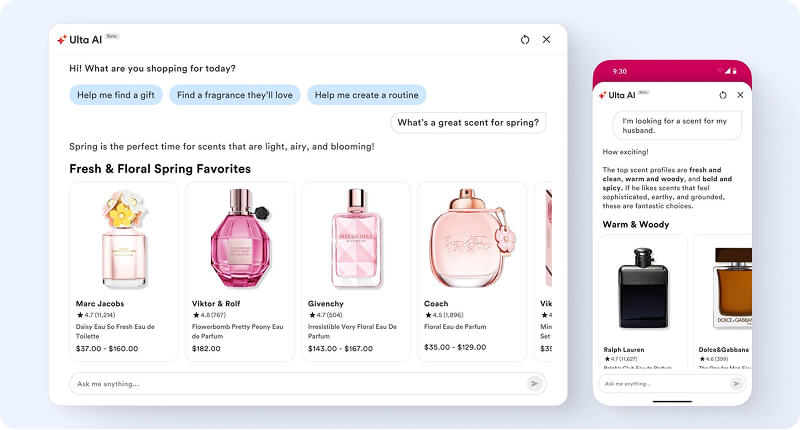Click the 'Hi! What are you shopping for today?' greeting
Viewport: 800px width, 430px height.
(x=153, y=68)
